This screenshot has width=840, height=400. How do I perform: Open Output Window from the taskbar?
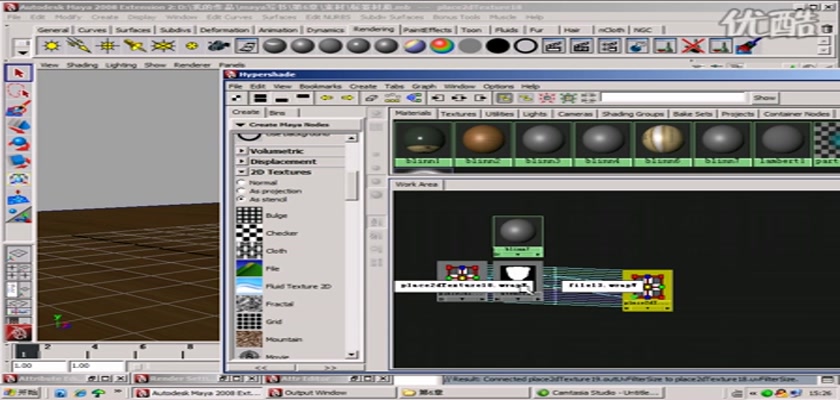pos(329,393)
